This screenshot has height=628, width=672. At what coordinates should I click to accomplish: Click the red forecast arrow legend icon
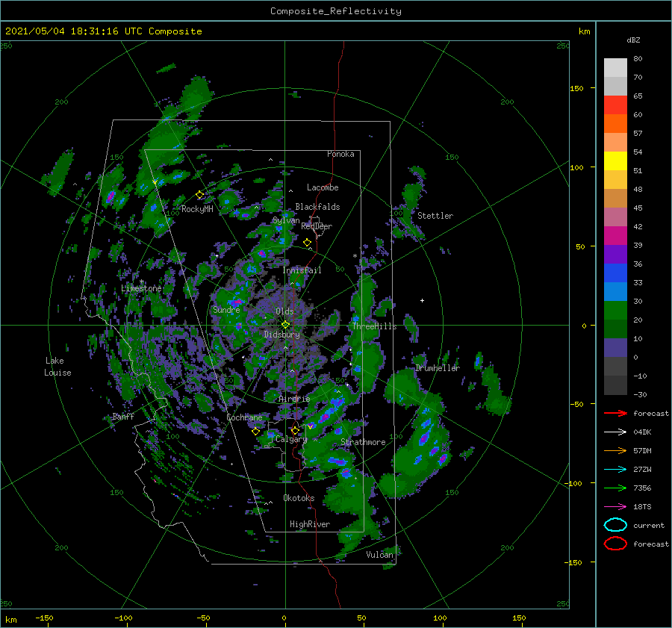615,413
